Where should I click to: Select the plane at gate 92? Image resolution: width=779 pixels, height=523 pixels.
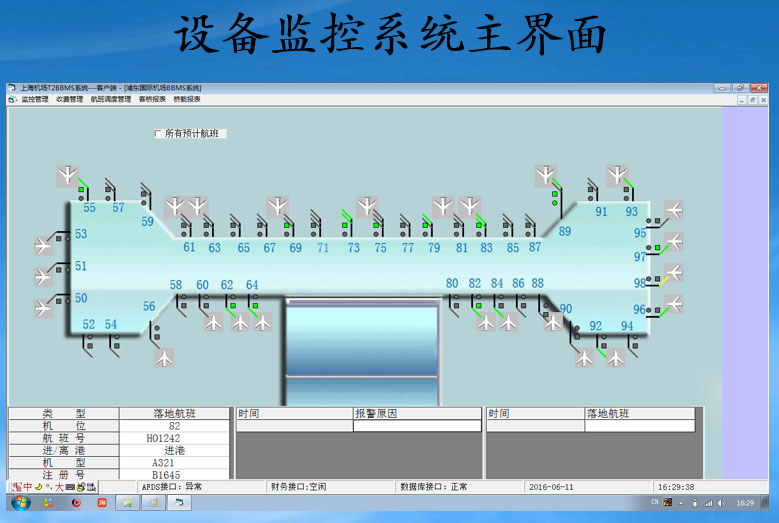pos(585,356)
